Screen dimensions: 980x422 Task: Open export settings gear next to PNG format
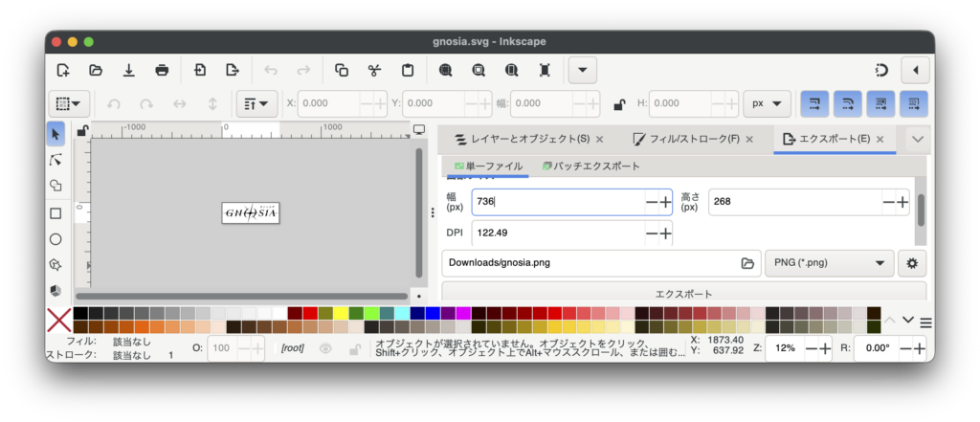(911, 263)
